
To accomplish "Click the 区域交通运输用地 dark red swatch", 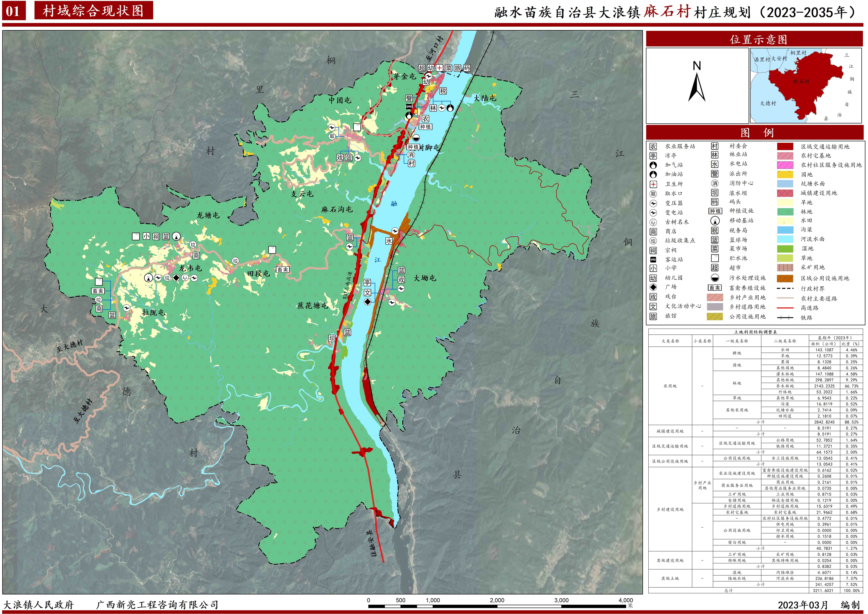I will (x=785, y=146).
